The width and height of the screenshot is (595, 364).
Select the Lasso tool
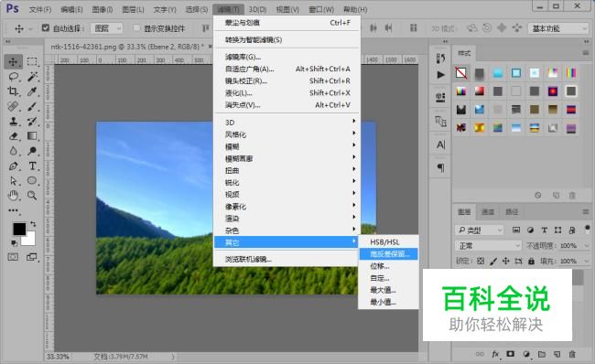[x=14, y=77]
